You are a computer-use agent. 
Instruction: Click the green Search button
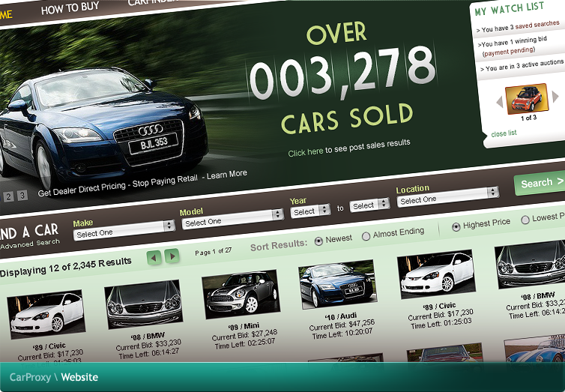[x=540, y=182]
